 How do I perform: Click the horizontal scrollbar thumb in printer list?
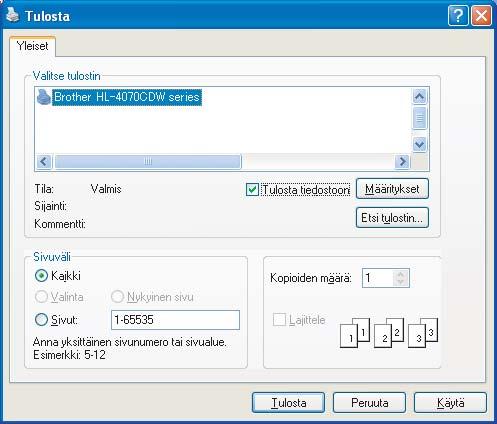[x=148, y=162]
